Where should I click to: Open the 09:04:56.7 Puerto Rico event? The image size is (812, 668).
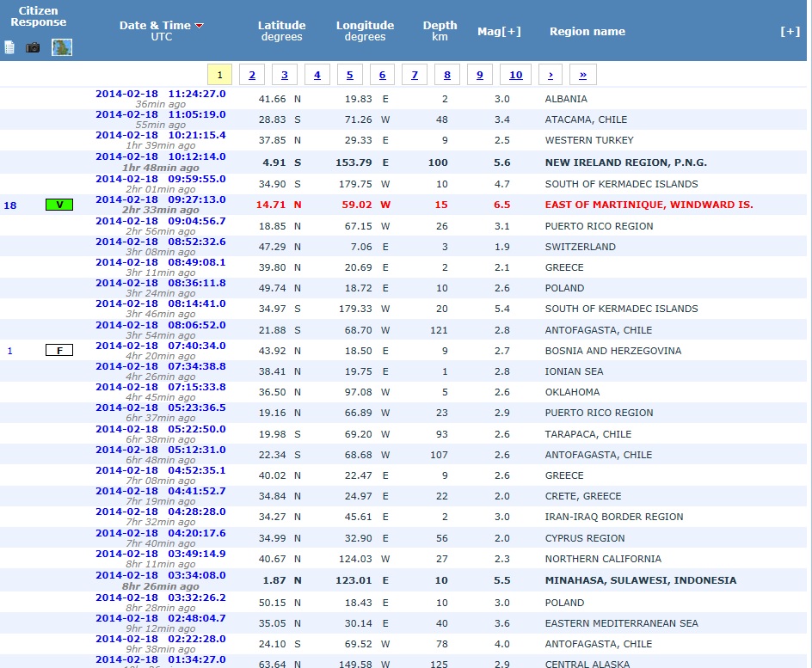click(161, 221)
